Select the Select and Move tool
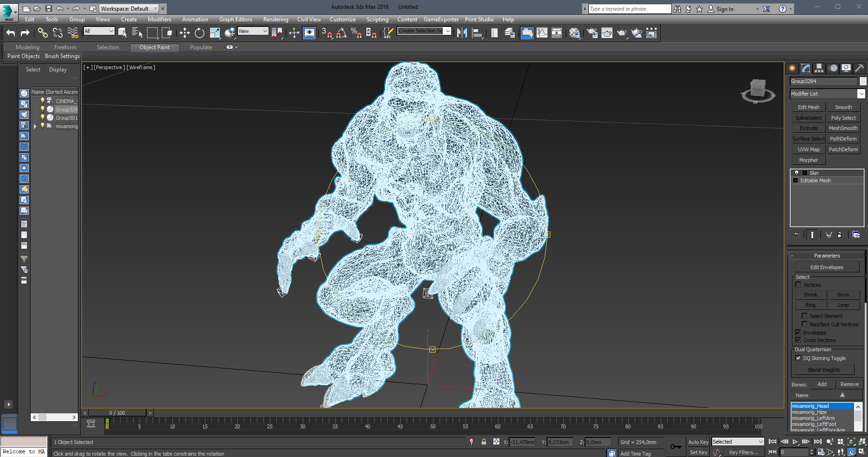868x457 pixels. (x=185, y=32)
